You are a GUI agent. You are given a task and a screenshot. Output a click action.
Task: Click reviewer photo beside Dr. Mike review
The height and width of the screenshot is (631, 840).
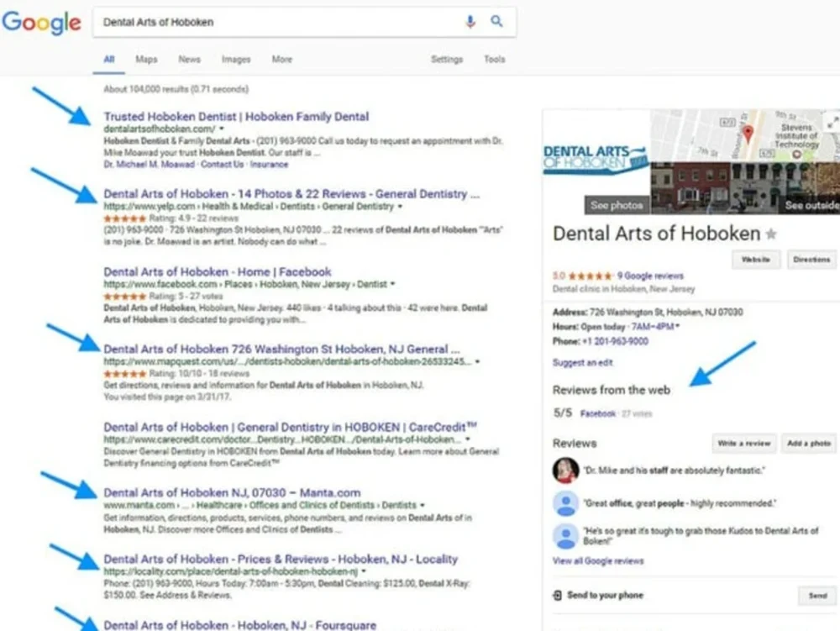(x=565, y=471)
